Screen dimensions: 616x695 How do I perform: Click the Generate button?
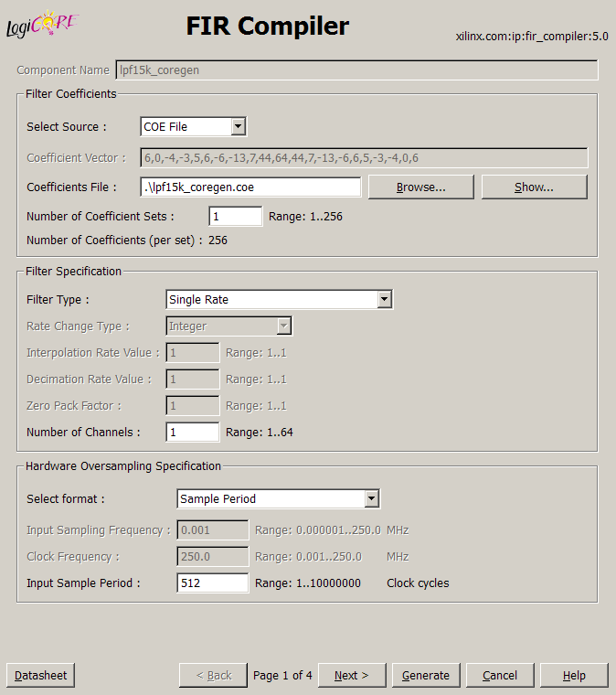tap(426, 676)
